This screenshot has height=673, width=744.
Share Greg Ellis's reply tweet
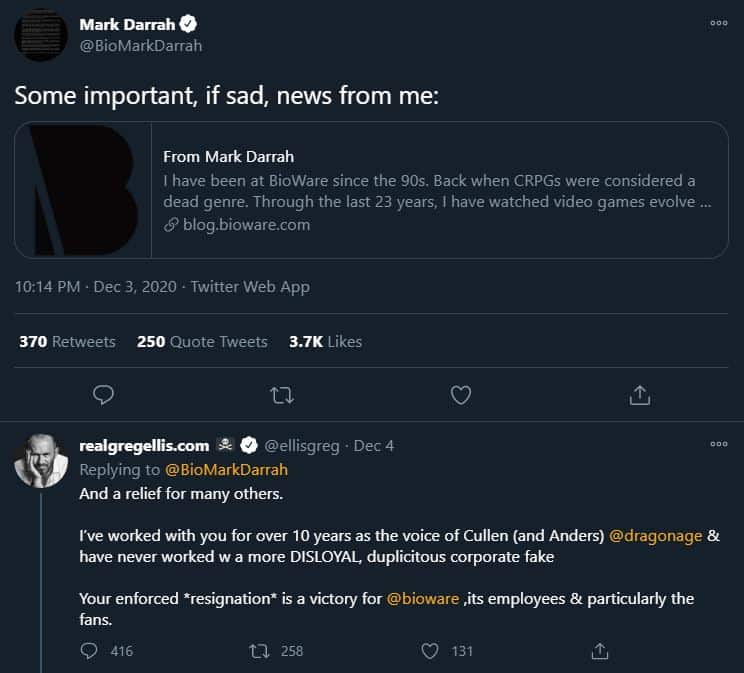600,651
